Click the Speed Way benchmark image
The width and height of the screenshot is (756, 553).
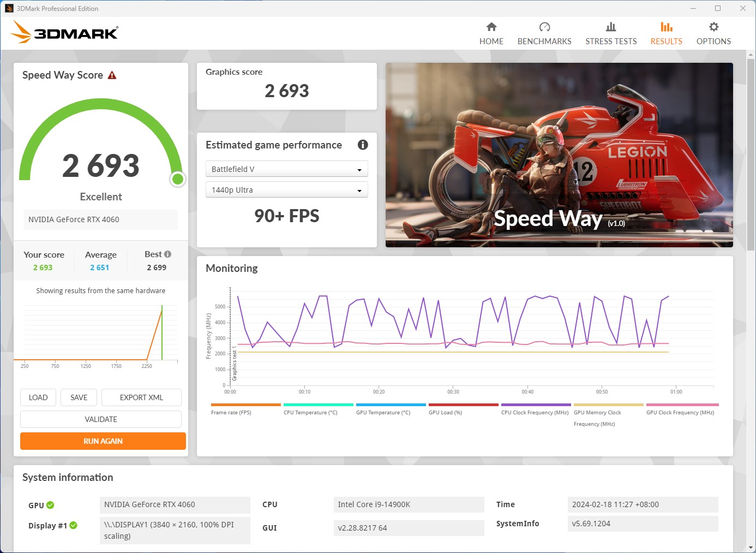pos(559,154)
